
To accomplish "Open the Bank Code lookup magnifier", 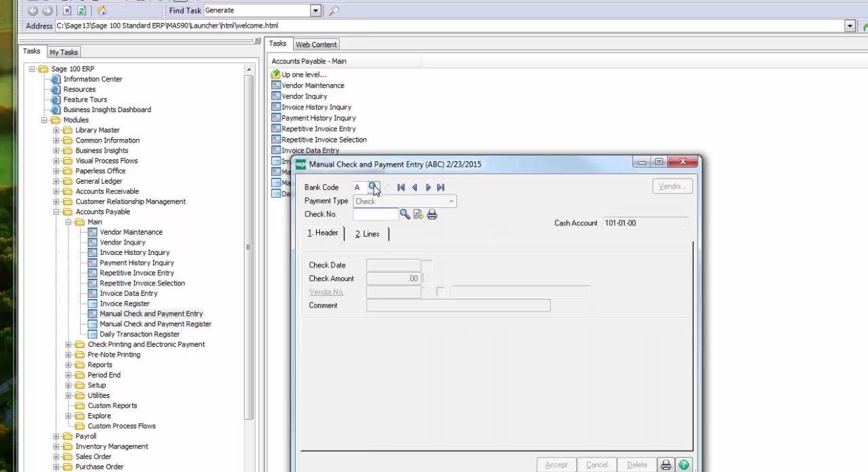I will 373,187.
